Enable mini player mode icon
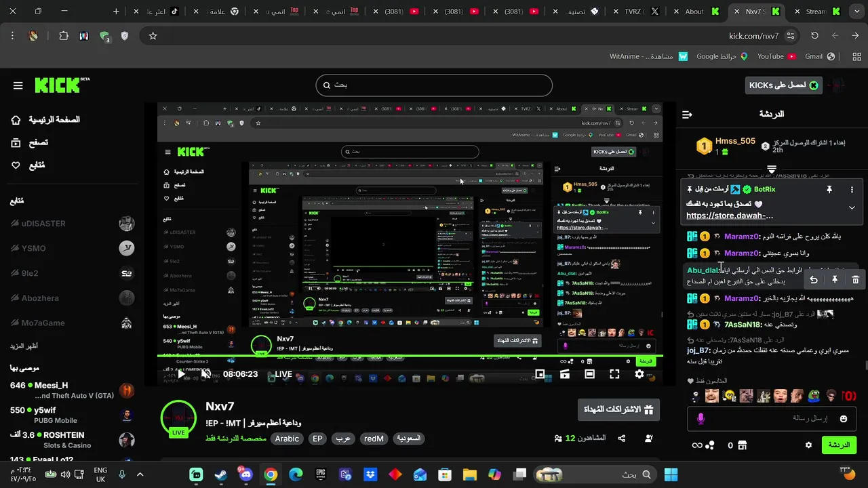The height and width of the screenshot is (488, 868). pyautogui.click(x=540, y=374)
